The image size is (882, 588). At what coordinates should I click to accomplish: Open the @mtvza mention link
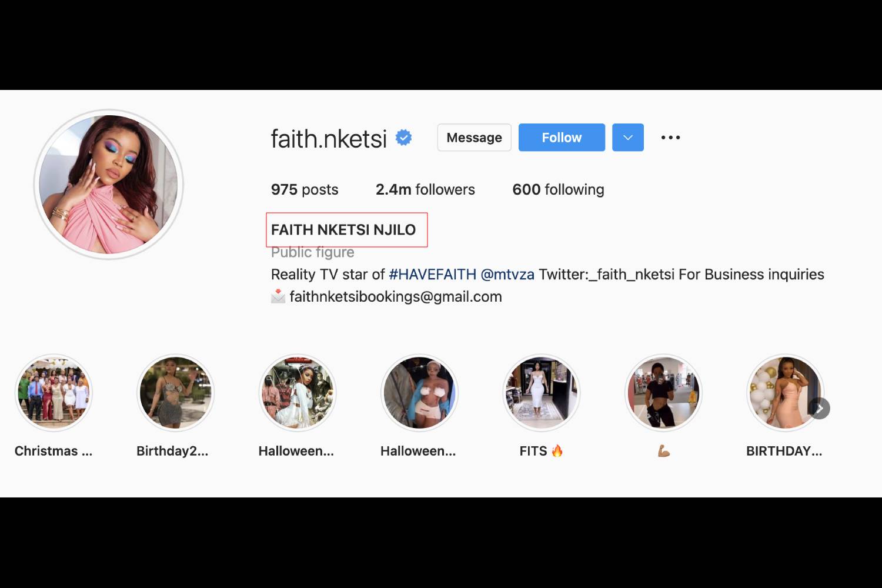[507, 275]
